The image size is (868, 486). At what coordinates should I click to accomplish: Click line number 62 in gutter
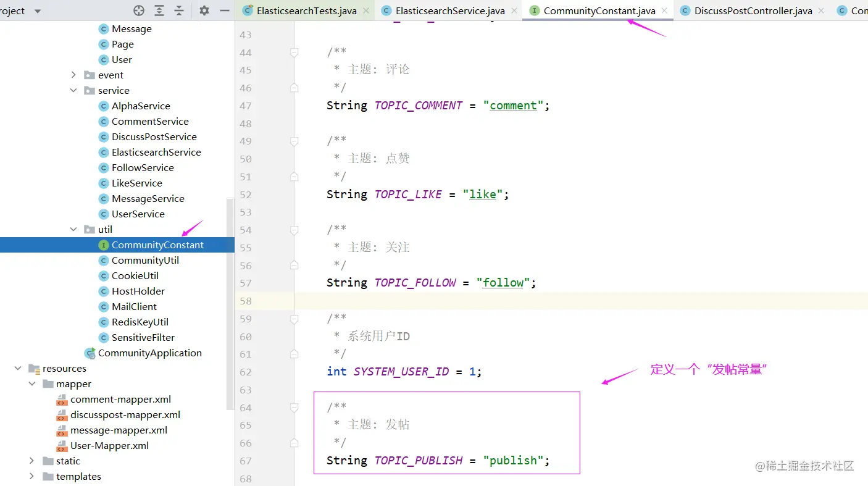tap(246, 372)
